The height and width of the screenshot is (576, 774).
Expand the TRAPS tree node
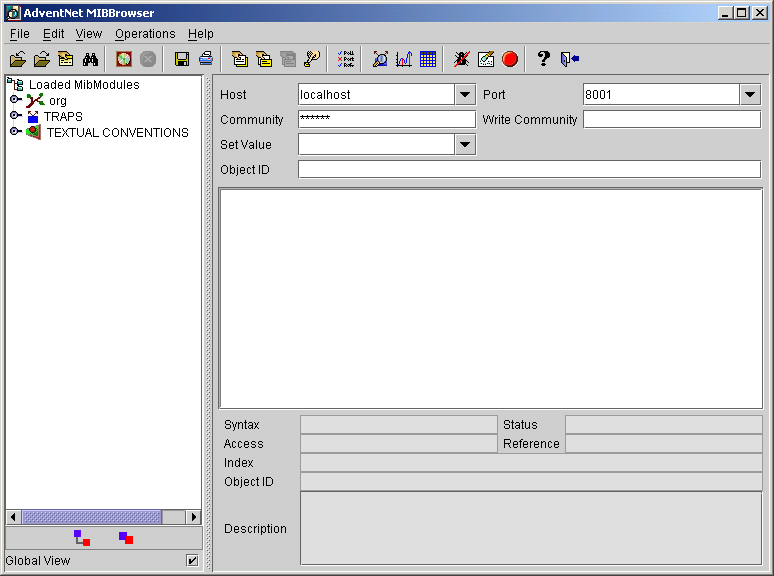pos(15,116)
